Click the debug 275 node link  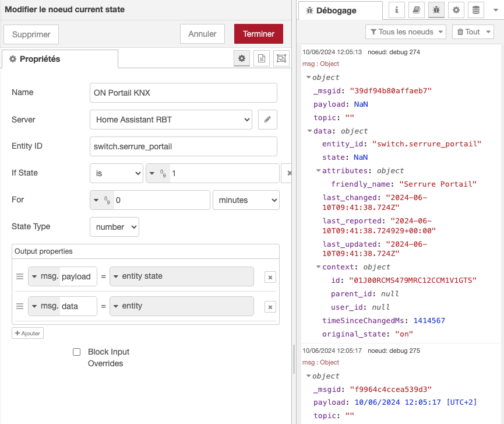coord(394,351)
